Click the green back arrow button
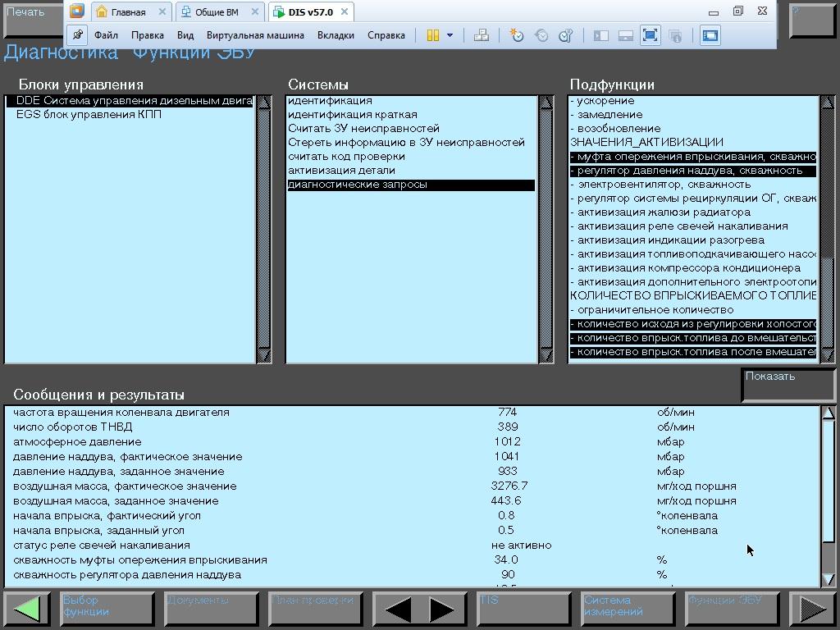This screenshot has height=630, width=840. point(27,609)
